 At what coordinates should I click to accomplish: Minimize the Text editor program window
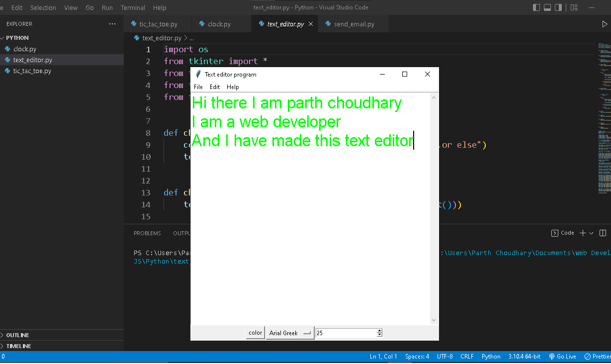tap(382, 74)
